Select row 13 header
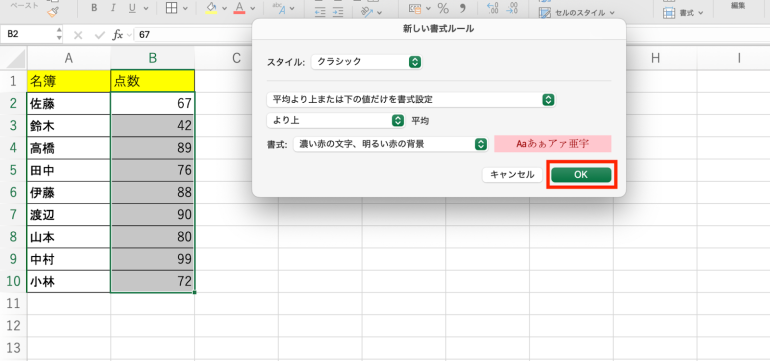The height and width of the screenshot is (361, 770). pyautogui.click(x=13, y=348)
